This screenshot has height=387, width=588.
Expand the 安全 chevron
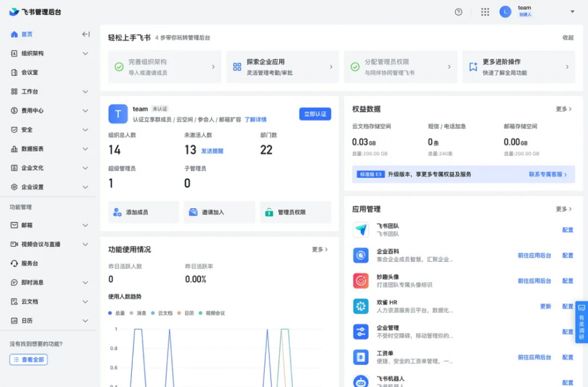pyautogui.click(x=85, y=130)
